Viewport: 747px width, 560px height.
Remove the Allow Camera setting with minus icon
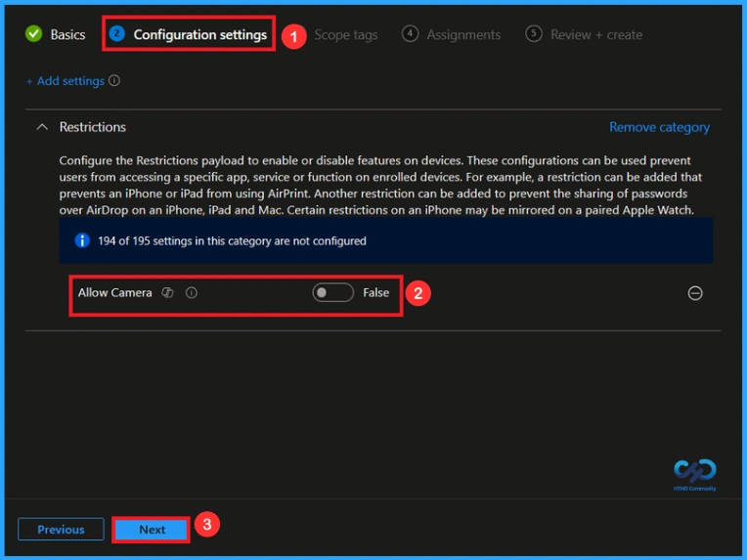point(695,293)
